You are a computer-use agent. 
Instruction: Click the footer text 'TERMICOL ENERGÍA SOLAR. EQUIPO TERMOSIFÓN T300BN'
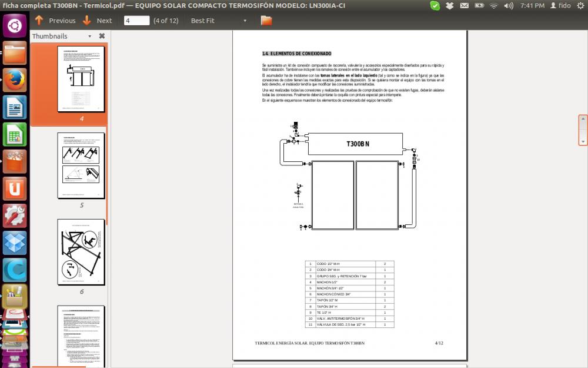tap(310, 343)
